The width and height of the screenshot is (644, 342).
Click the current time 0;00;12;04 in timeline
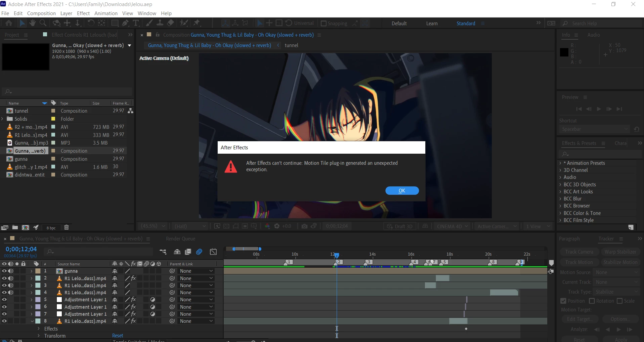21,249
